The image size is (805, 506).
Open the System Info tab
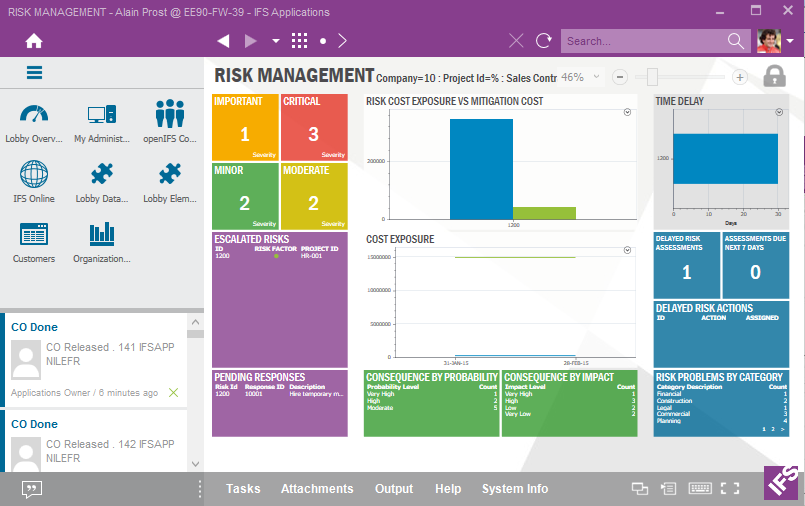click(514, 489)
